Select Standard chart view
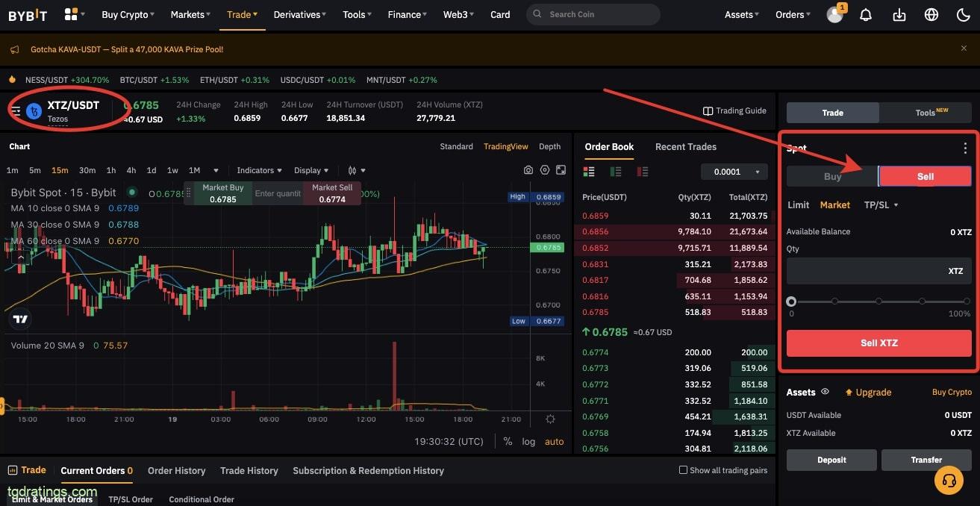 [456, 146]
